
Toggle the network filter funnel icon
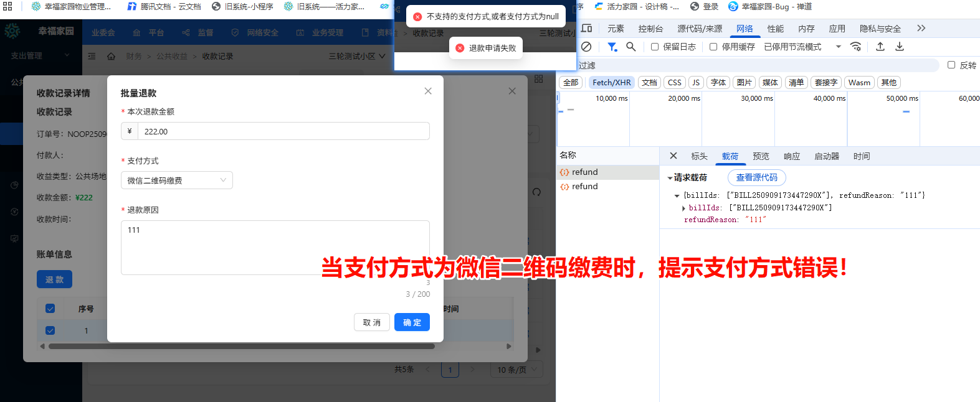612,47
